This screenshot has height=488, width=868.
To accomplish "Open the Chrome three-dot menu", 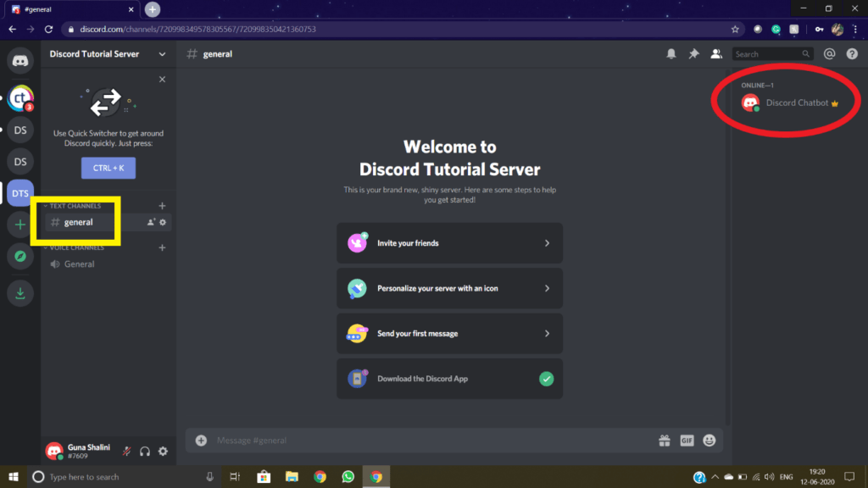I will [855, 30].
